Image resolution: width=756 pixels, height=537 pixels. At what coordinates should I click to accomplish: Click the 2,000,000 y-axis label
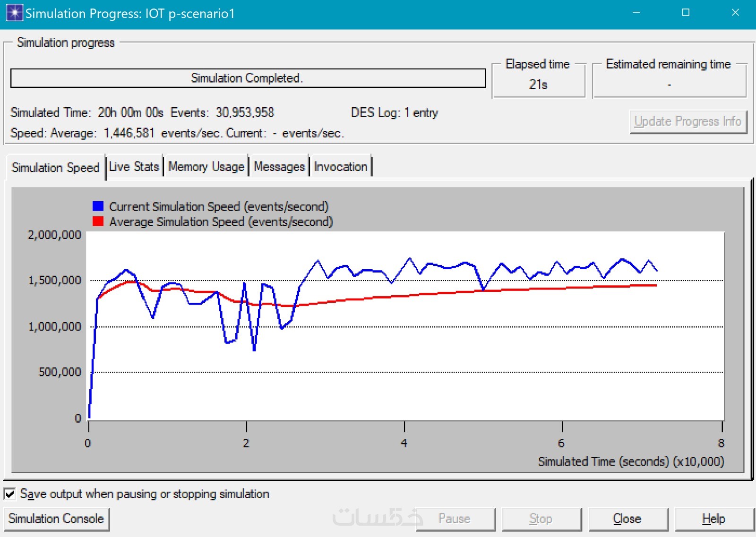click(54, 235)
